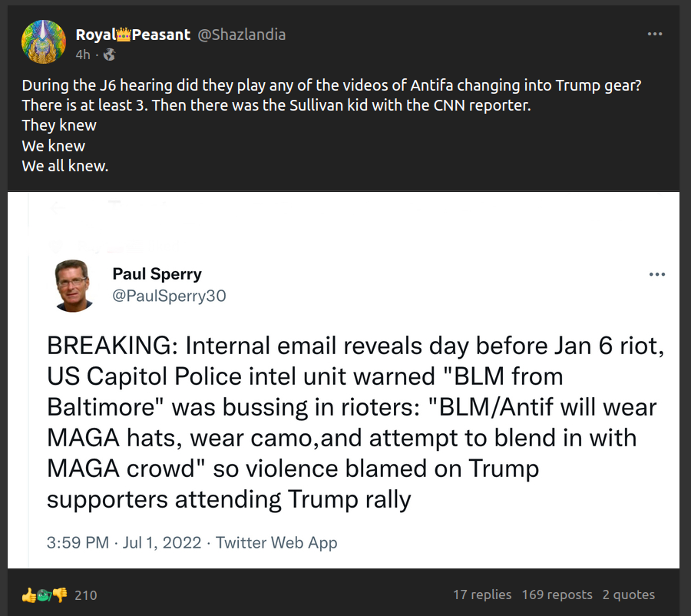The height and width of the screenshot is (616, 691).
Task: Click the tweet date Jul 1, 2022
Action: point(161,542)
